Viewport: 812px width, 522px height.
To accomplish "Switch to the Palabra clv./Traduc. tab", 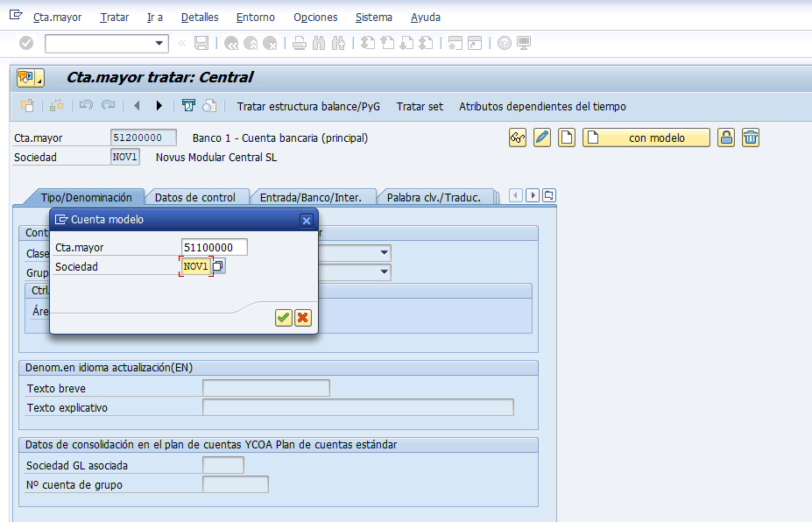I will 434,197.
